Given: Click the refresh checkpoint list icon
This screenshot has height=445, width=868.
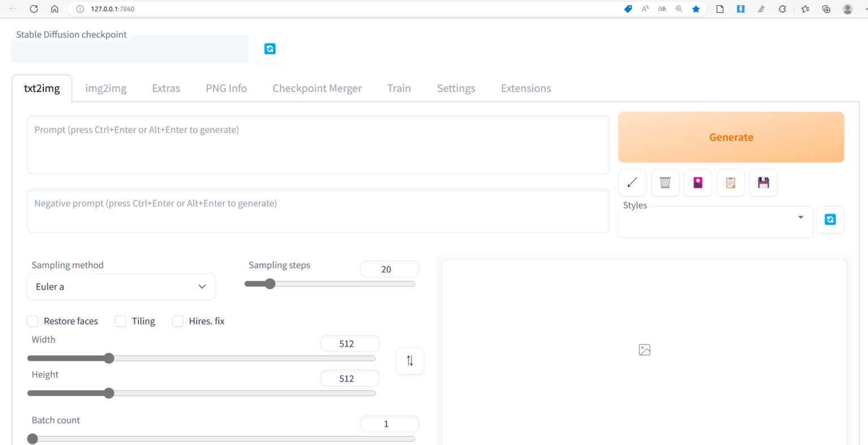Looking at the screenshot, I should pyautogui.click(x=270, y=49).
